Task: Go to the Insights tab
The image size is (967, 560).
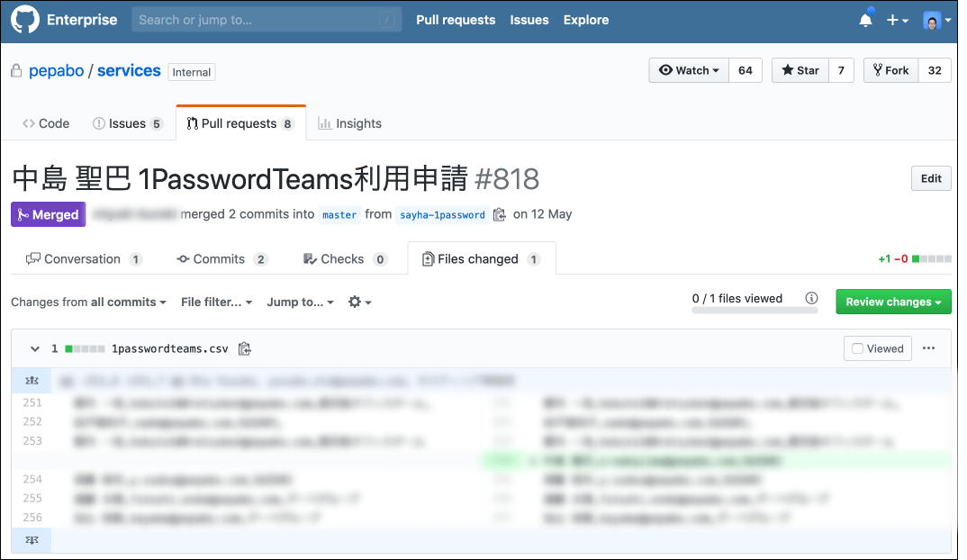Action: (349, 123)
